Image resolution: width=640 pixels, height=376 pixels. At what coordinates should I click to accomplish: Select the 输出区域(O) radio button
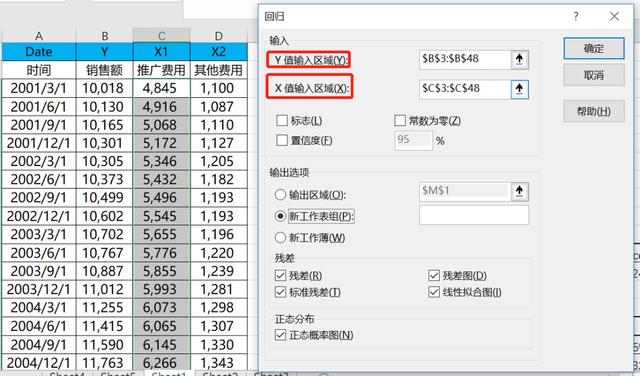tap(280, 195)
